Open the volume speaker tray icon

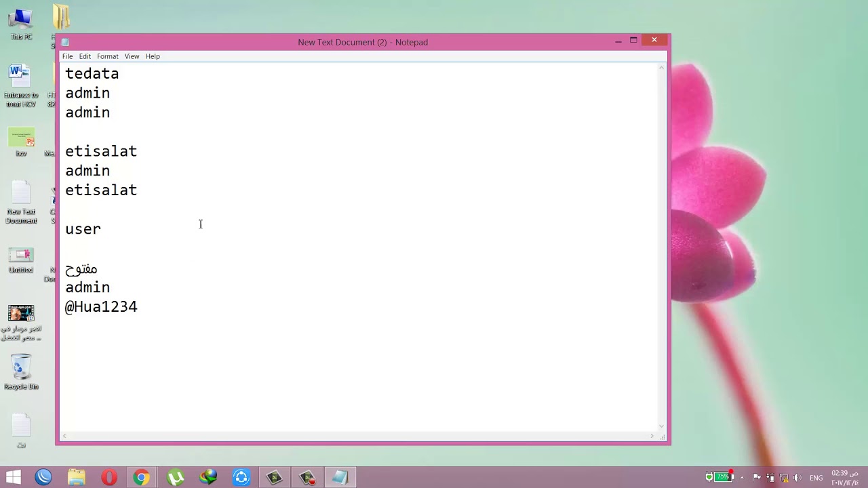[x=797, y=477]
